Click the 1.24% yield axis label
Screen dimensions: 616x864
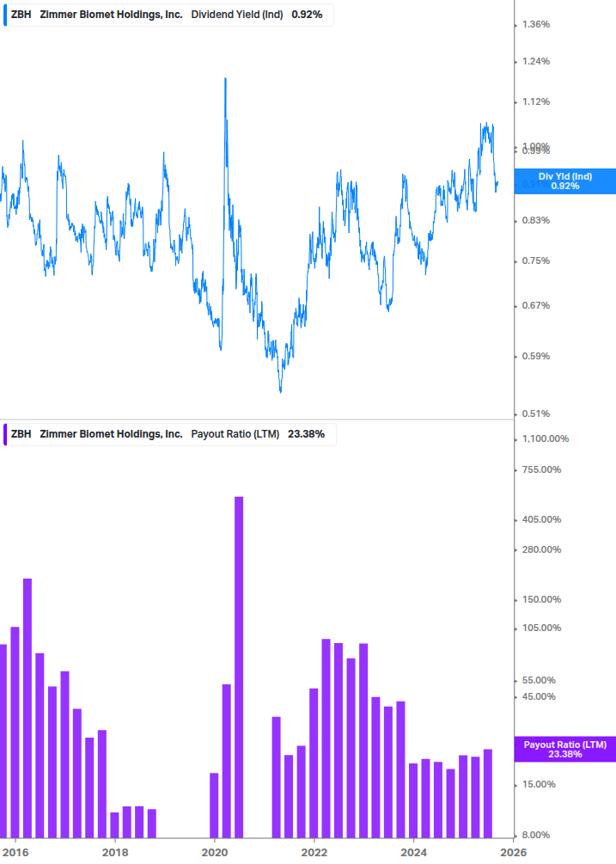535,61
